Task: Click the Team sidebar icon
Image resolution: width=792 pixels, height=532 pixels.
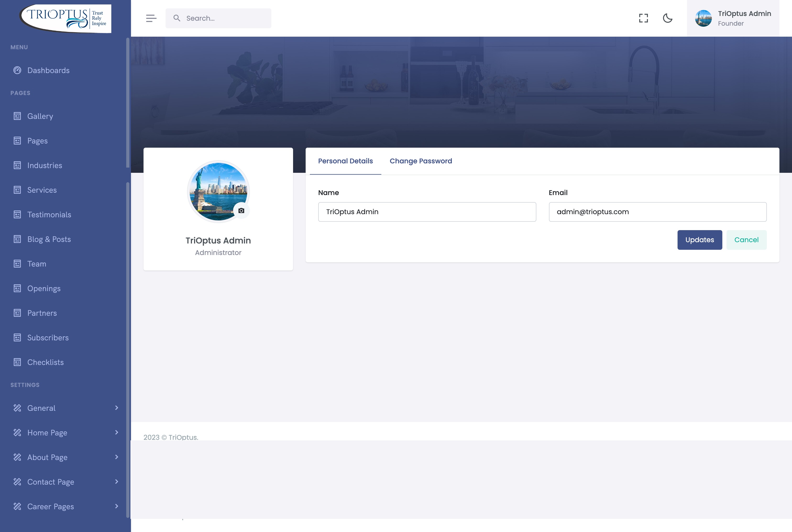Action: (x=17, y=264)
